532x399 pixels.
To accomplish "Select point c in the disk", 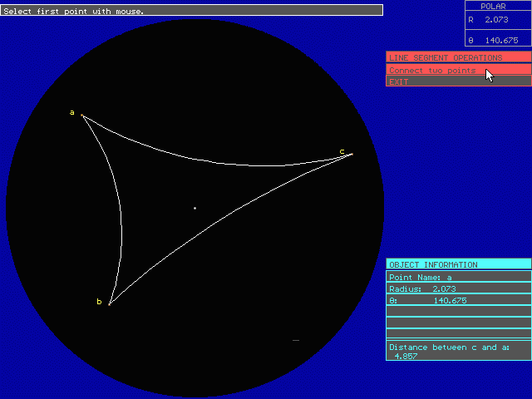I will (352, 155).
